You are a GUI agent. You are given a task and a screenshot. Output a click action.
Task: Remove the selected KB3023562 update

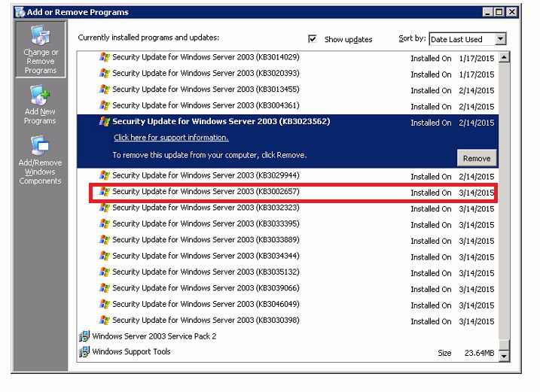pyautogui.click(x=477, y=158)
